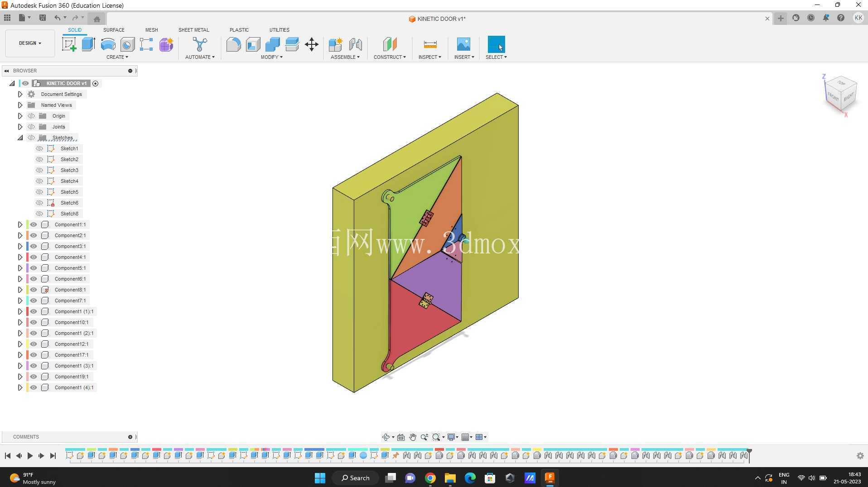
Task: Click the Extrude tool icon
Action: 88,44
